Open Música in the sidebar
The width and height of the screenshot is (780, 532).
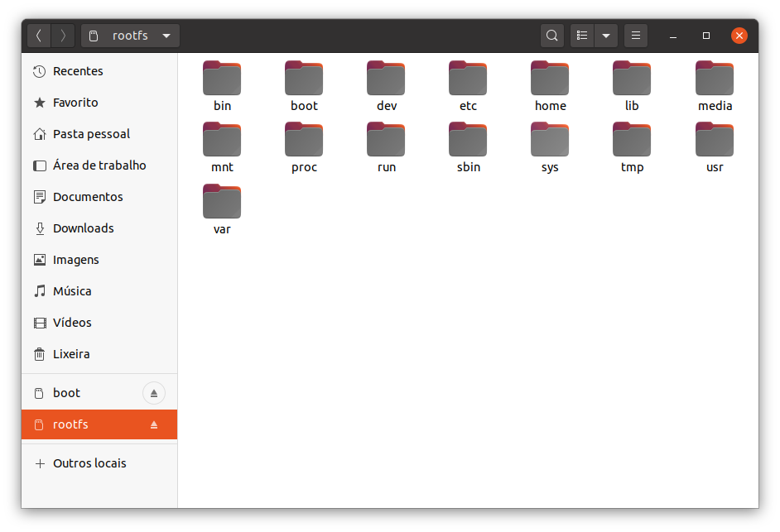coord(99,291)
